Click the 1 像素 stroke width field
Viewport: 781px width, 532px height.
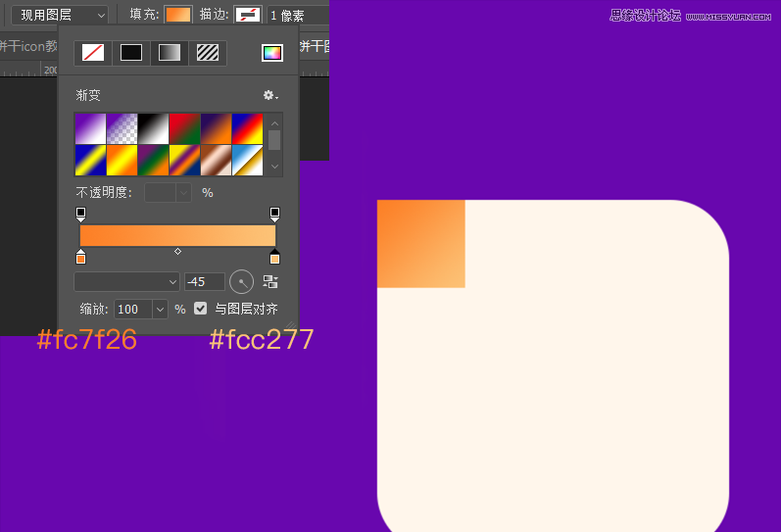[x=298, y=16]
